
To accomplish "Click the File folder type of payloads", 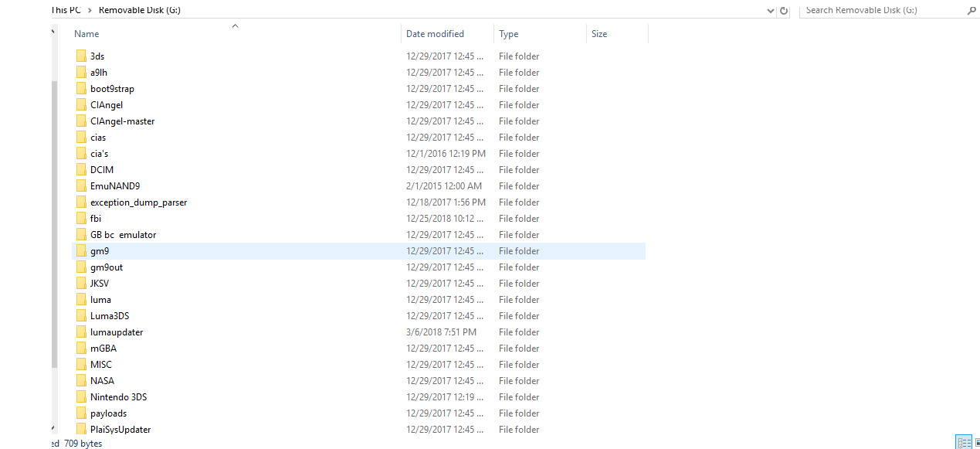I will point(519,413).
